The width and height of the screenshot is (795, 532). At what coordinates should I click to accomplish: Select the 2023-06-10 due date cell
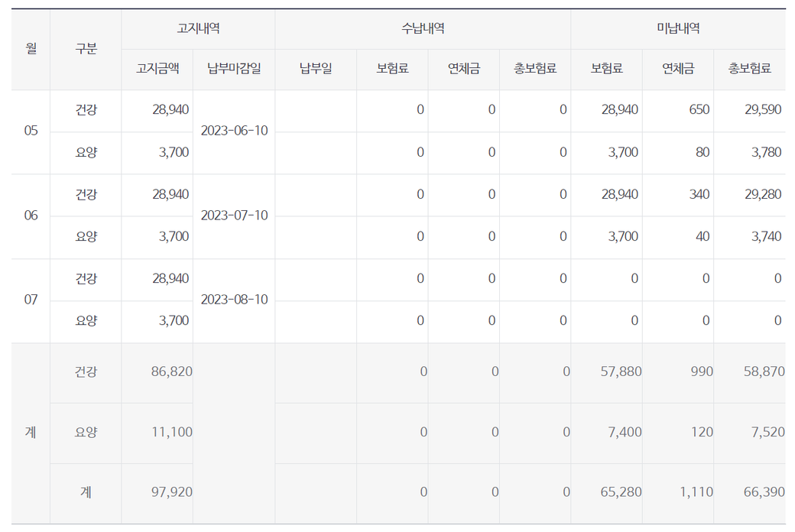234,131
